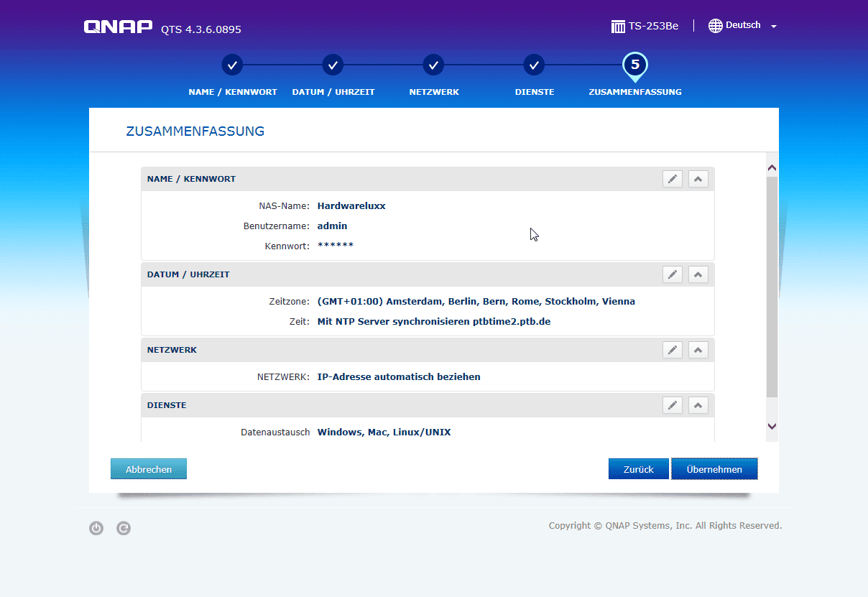This screenshot has height=597, width=868.
Task: Click the Zeitzone label
Action: 290,301
